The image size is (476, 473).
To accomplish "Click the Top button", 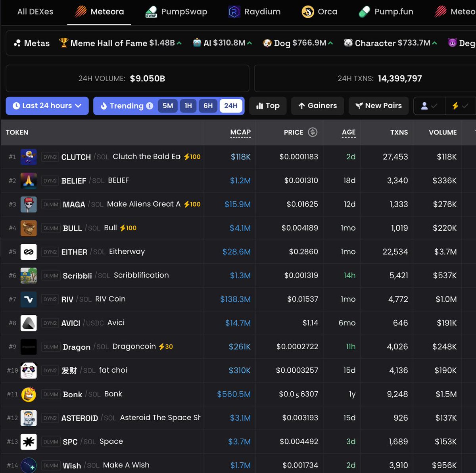I will pos(268,106).
